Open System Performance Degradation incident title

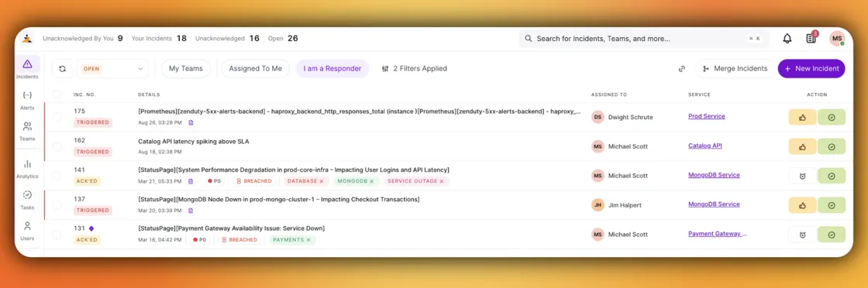[294, 170]
